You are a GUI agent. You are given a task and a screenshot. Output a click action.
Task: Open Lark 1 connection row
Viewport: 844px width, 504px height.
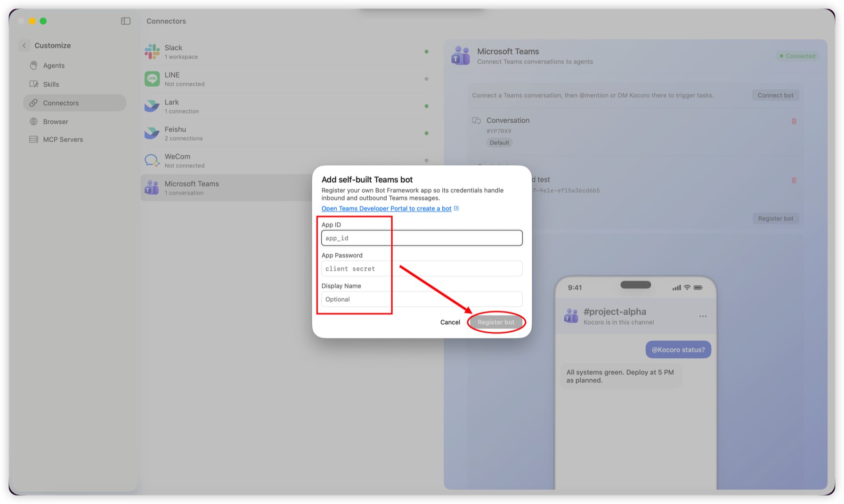click(287, 106)
